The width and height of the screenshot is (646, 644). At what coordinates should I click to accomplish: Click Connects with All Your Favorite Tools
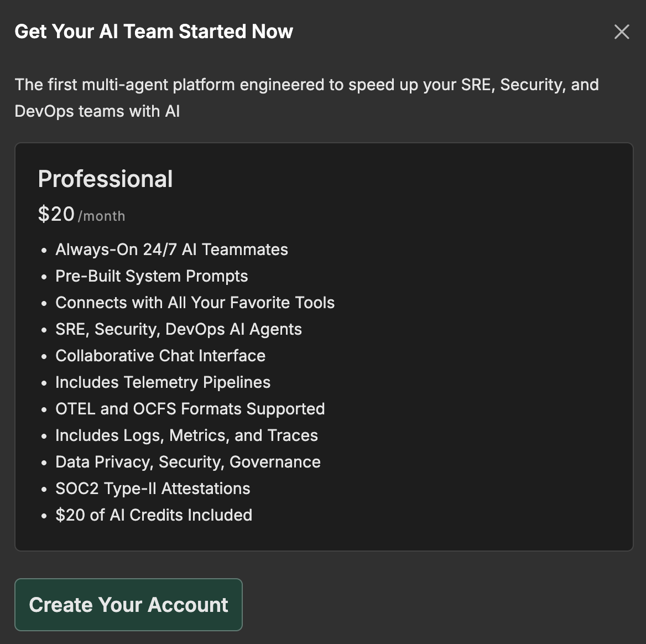coord(195,303)
